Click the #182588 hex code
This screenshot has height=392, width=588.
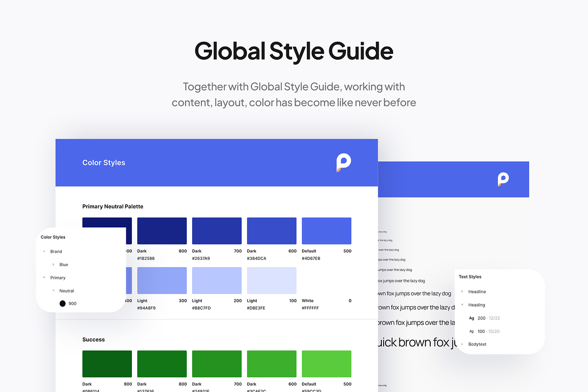(146, 258)
